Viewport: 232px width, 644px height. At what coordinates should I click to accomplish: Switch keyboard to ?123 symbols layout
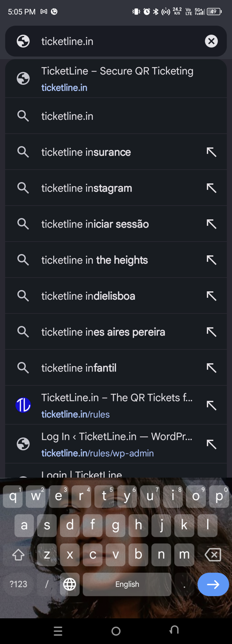coord(18,584)
